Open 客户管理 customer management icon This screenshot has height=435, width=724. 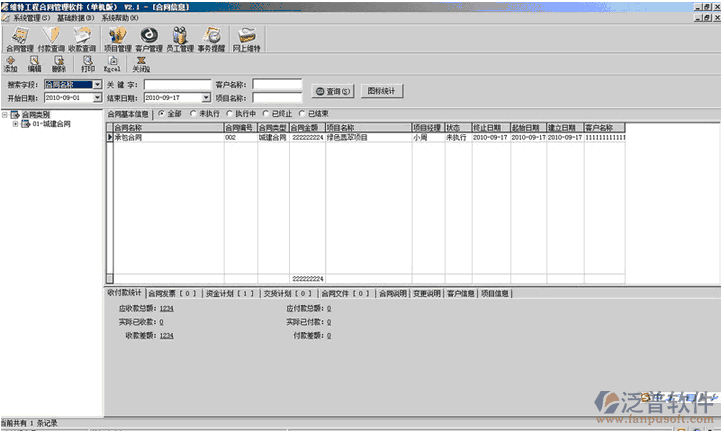click(148, 38)
